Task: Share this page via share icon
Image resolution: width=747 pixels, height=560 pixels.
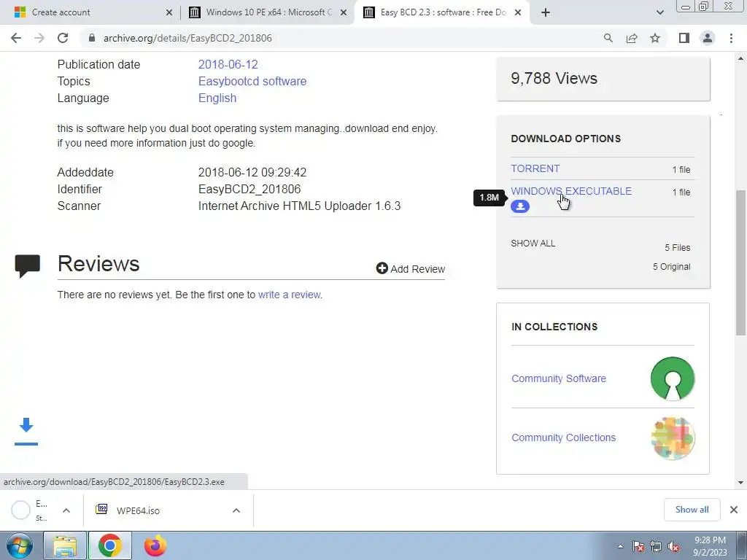Action: 632,38
